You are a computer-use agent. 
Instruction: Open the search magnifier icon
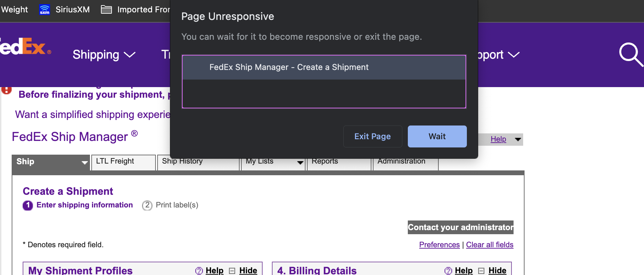630,54
